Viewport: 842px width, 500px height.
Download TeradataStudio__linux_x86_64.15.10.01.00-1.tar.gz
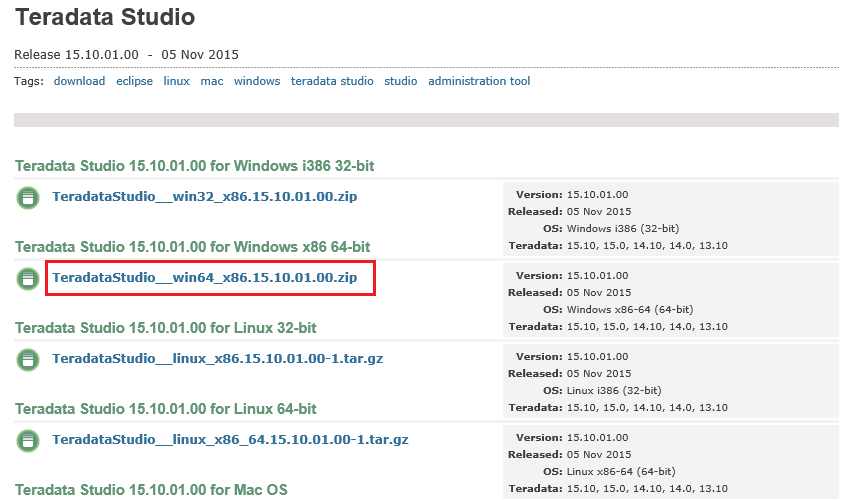[x=230, y=440]
